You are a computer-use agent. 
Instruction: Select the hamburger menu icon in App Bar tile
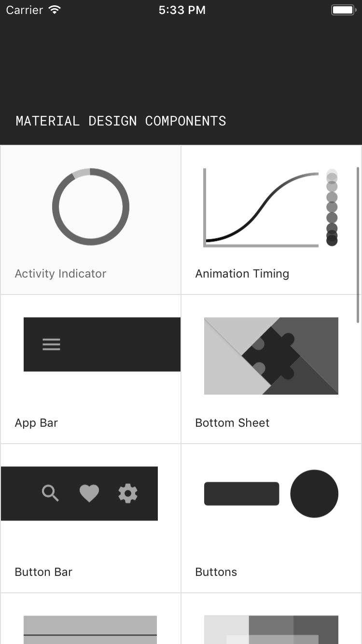(x=51, y=344)
